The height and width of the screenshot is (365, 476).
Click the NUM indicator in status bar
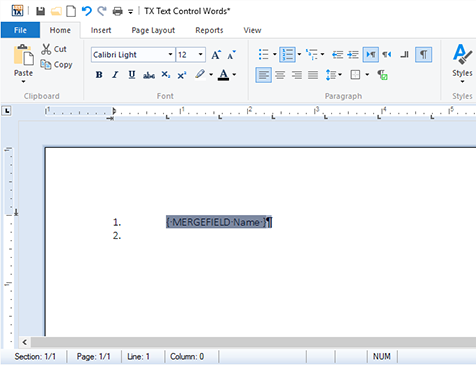382,357
